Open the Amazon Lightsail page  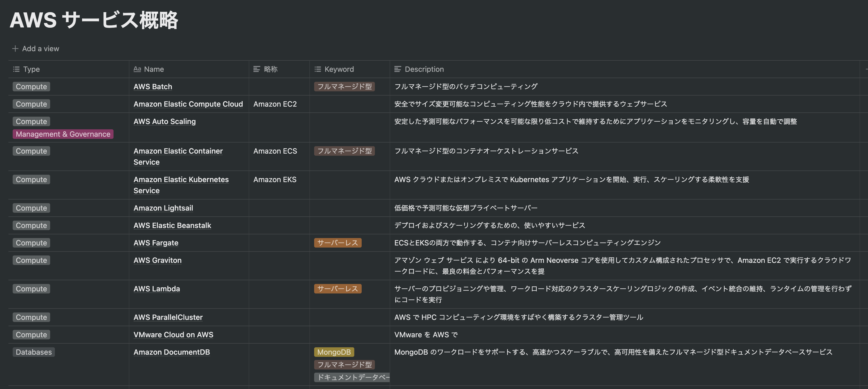pos(163,208)
